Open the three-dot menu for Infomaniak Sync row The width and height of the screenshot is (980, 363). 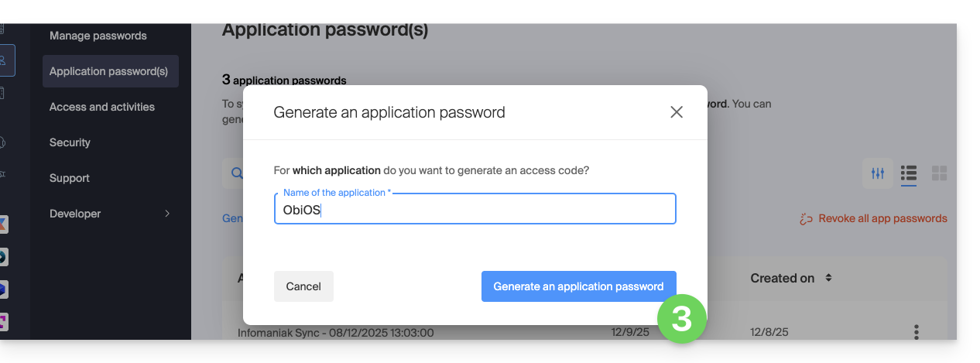coord(917,332)
